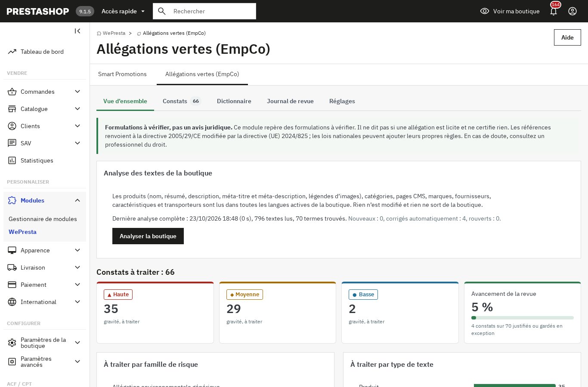Click the Paiement credit card icon
This screenshot has width=588, height=387.
tap(12, 285)
